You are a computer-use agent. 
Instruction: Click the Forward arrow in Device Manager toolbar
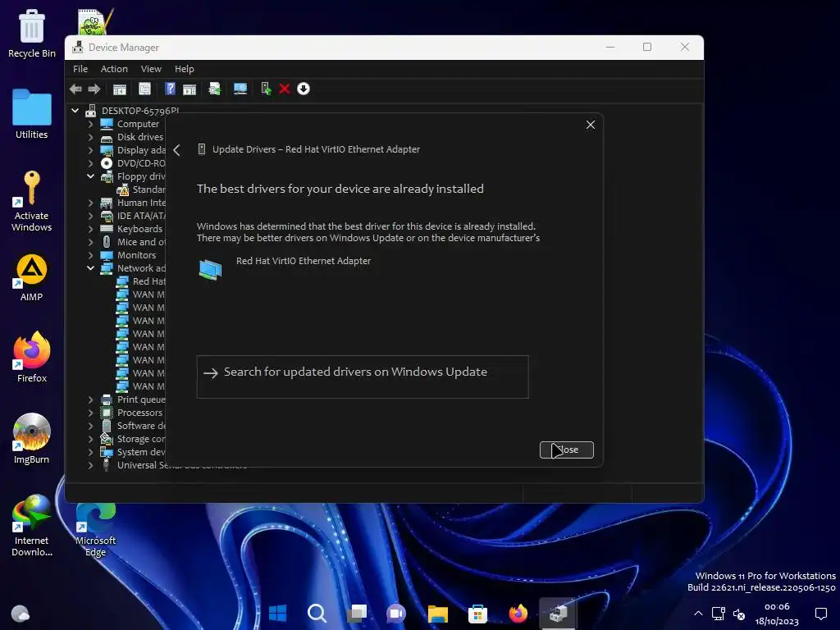tap(94, 89)
